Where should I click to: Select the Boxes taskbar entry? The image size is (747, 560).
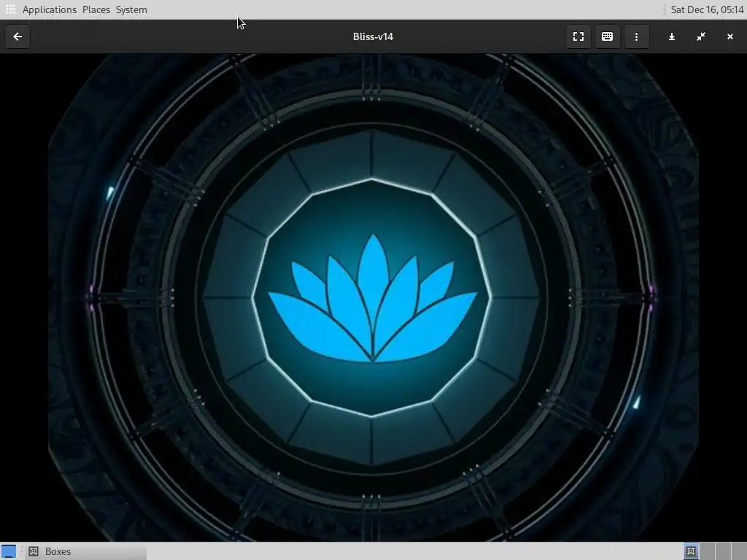click(x=86, y=551)
